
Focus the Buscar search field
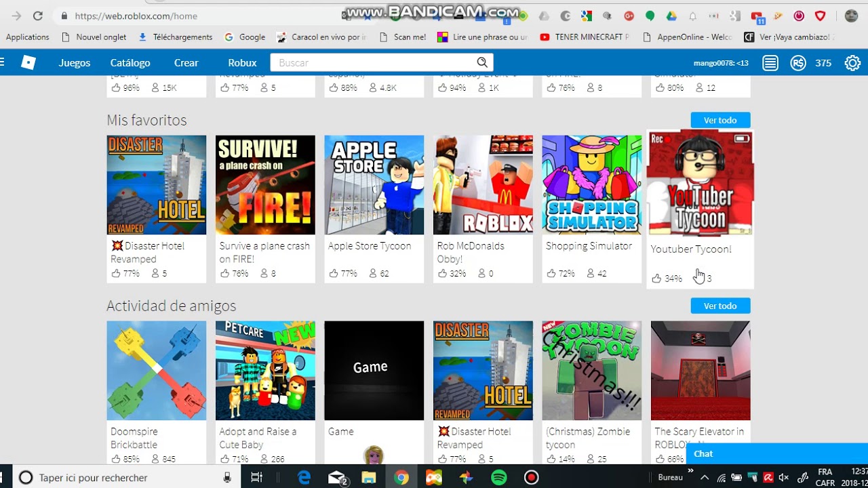pyautogui.click(x=373, y=62)
